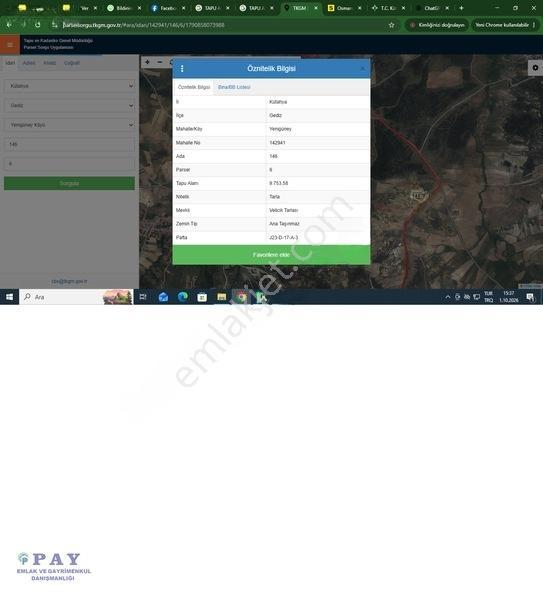Image resolution: width=543 pixels, height=600 pixels.
Task: Close the TKGM browser tab
Action: click(316, 8)
